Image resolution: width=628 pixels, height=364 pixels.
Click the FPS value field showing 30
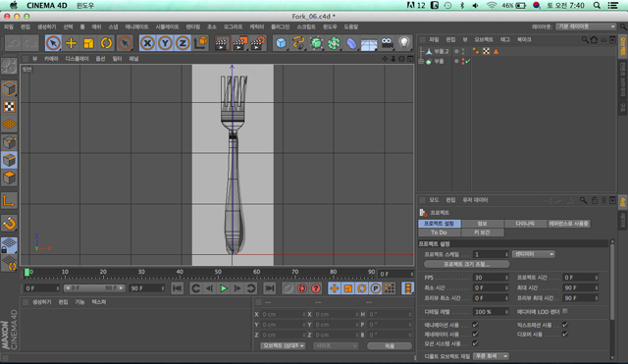pos(491,278)
